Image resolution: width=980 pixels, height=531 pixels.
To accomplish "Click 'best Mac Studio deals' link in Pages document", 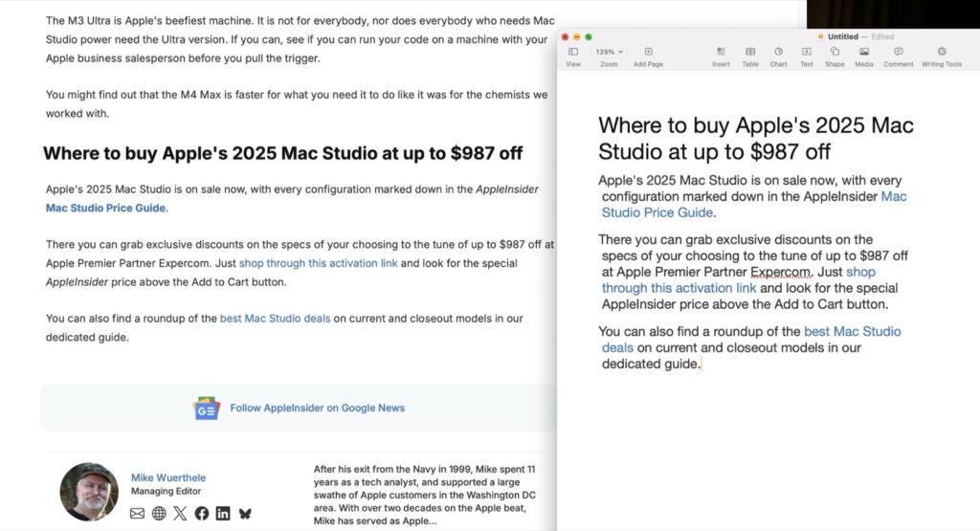I will pyautogui.click(x=751, y=340).
